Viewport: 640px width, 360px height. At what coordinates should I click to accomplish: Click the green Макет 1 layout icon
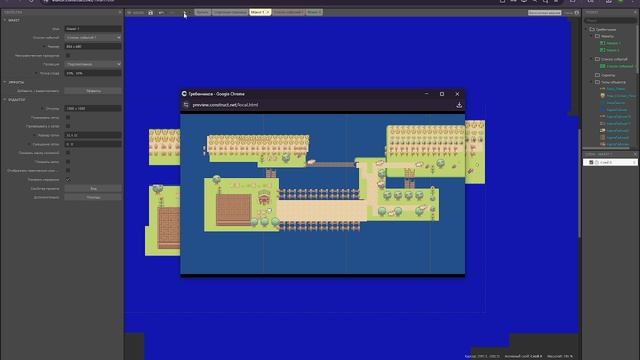pos(602,43)
